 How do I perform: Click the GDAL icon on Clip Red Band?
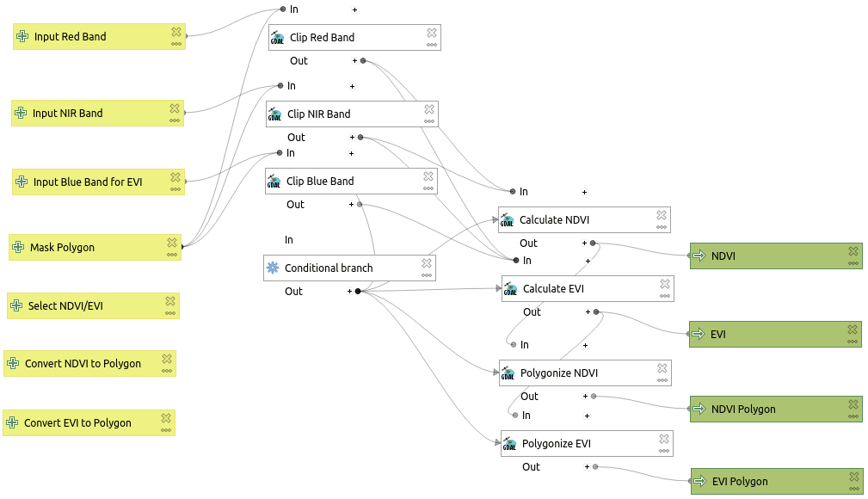click(x=277, y=38)
